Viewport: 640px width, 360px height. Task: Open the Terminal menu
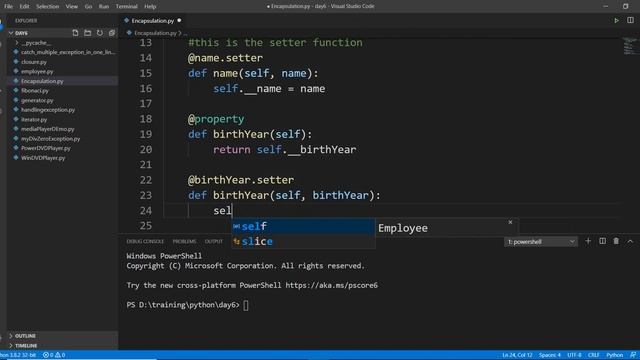coord(127,6)
